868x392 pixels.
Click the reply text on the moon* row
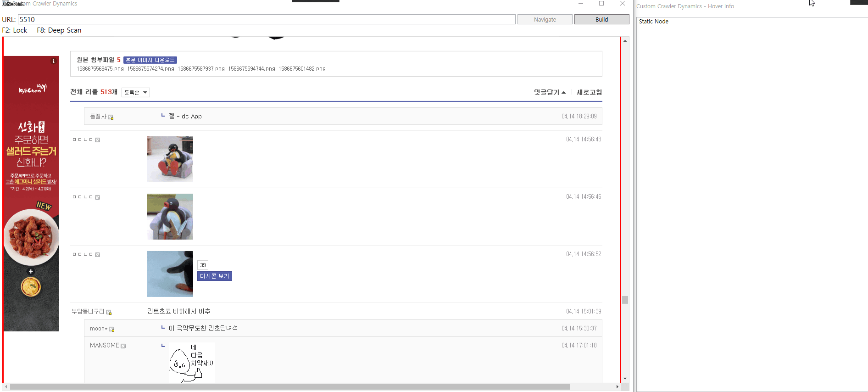[x=203, y=328]
